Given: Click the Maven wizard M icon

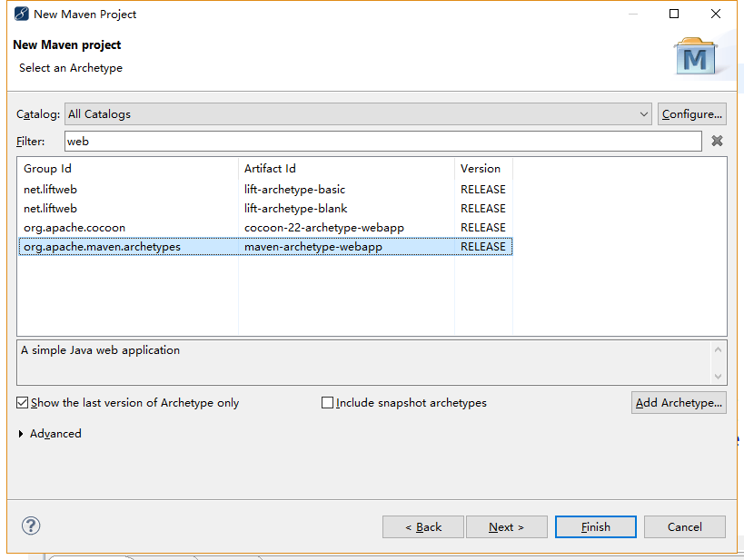Looking at the screenshot, I should (695, 57).
